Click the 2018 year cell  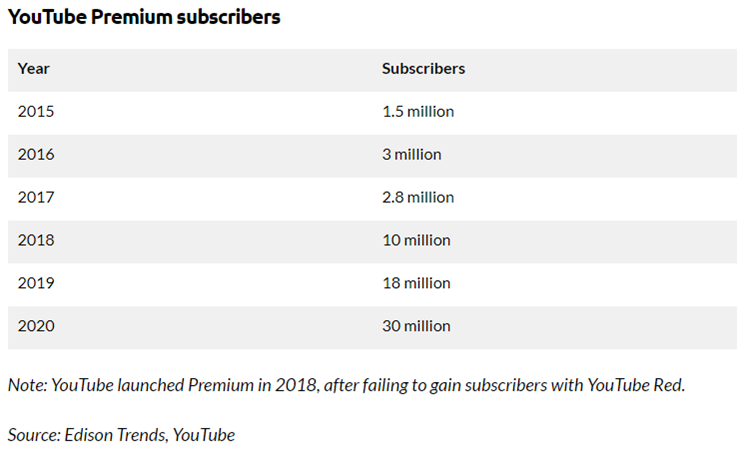(36, 240)
